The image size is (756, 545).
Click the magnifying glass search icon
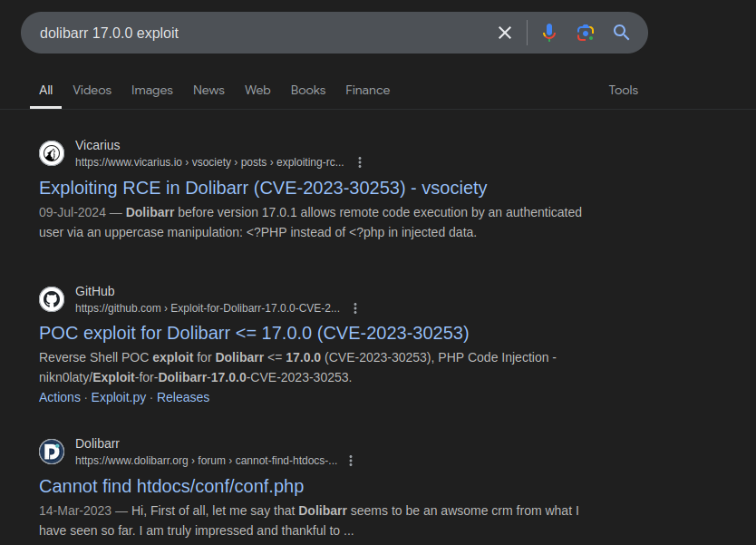pyautogui.click(x=621, y=33)
